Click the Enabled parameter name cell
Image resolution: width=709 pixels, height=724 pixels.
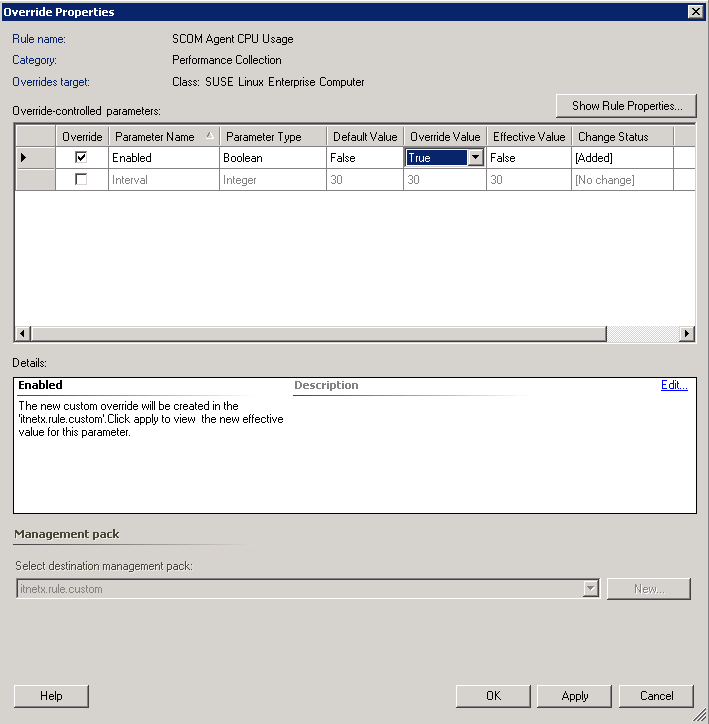click(x=164, y=157)
